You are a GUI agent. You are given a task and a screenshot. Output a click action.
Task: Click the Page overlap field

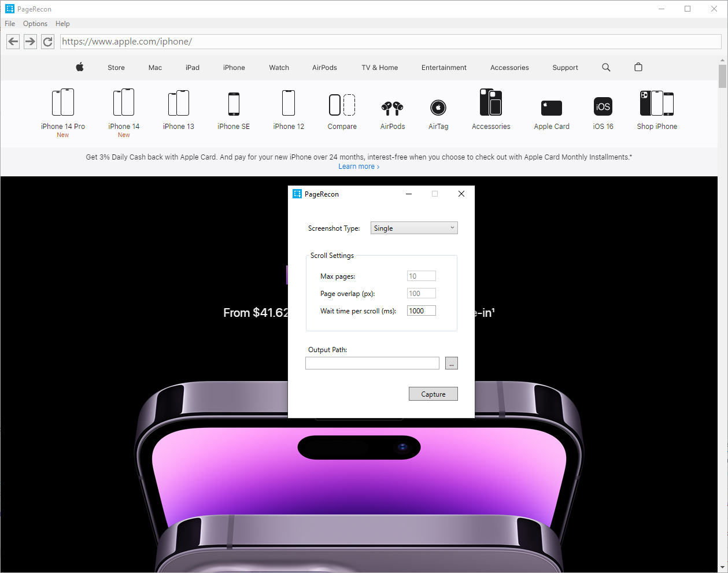click(x=422, y=293)
